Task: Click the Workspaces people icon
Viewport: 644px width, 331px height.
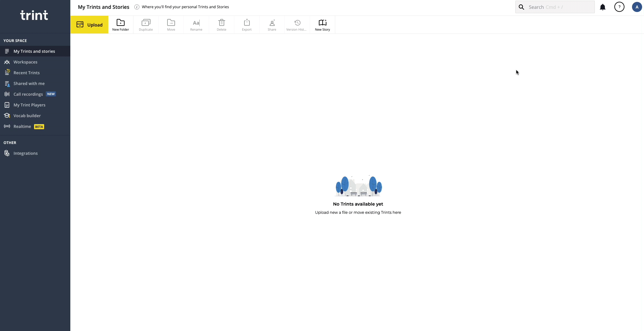Action: pyautogui.click(x=7, y=62)
